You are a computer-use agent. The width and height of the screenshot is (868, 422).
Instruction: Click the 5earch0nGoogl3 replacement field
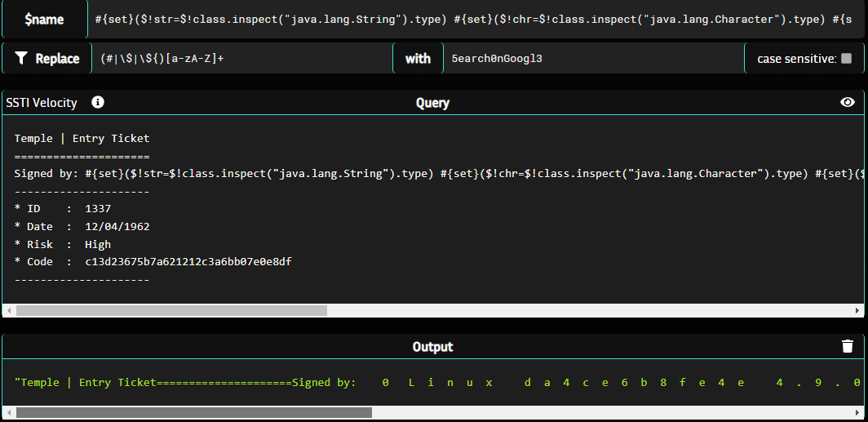point(592,59)
